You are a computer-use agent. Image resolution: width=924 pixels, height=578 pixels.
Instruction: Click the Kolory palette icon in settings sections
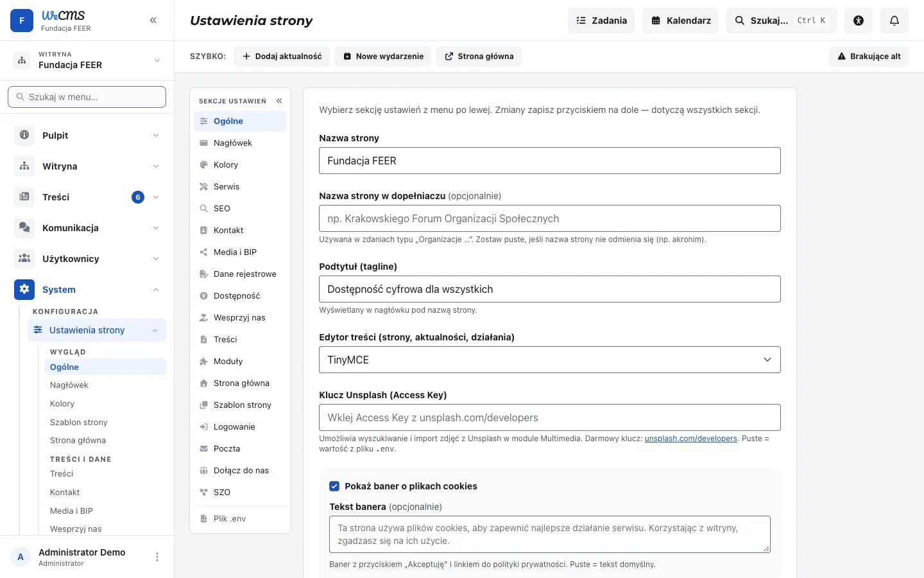coord(204,164)
